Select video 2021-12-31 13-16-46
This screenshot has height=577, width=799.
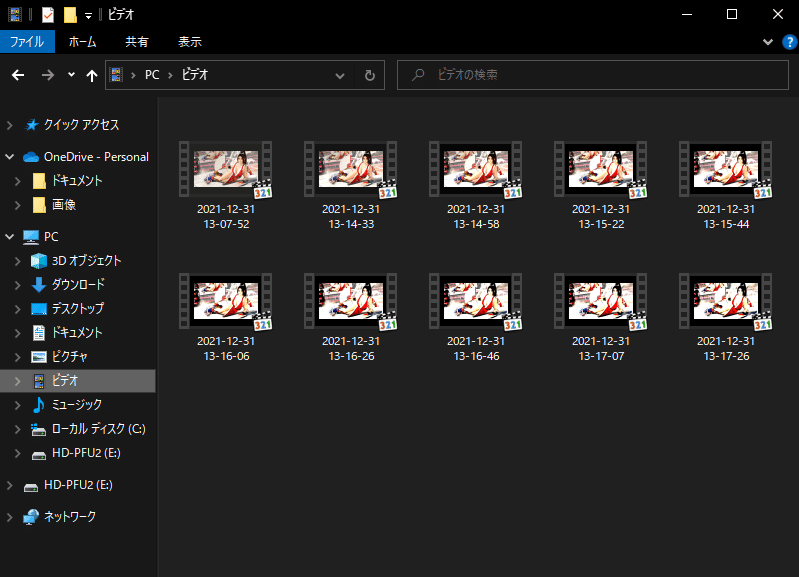476,318
